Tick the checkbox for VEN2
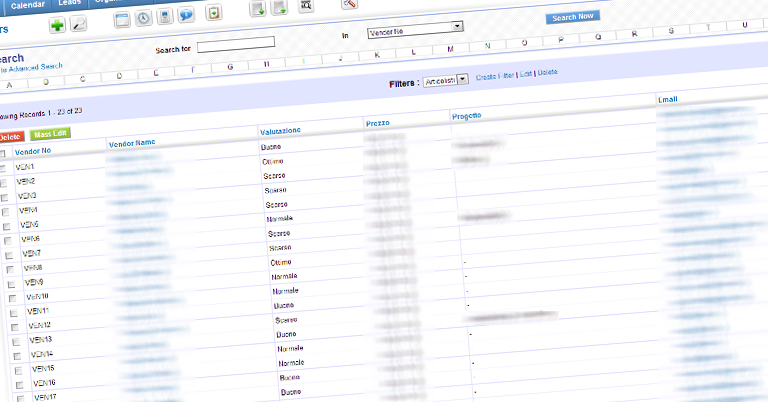 point(4,183)
